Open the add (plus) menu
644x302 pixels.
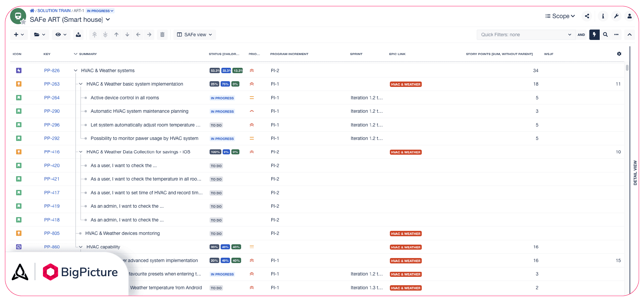19,35
